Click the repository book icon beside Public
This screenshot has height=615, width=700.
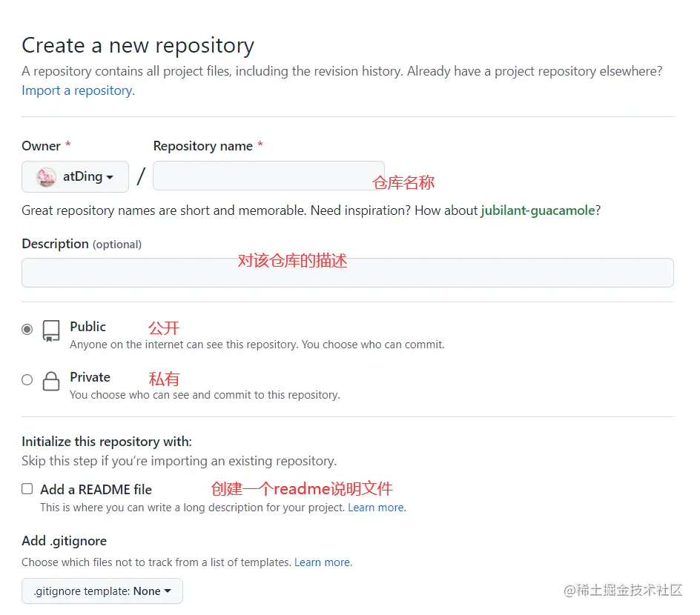(51, 331)
